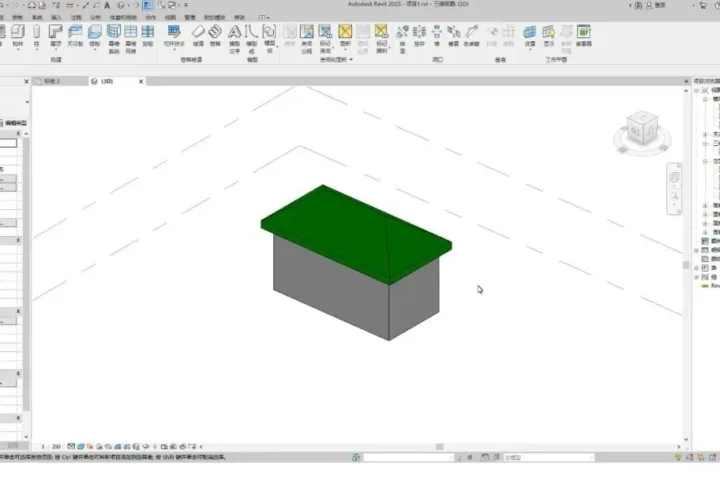Click the Sign In (登录) button
This screenshot has width=720, height=480.
click(x=656, y=6)
